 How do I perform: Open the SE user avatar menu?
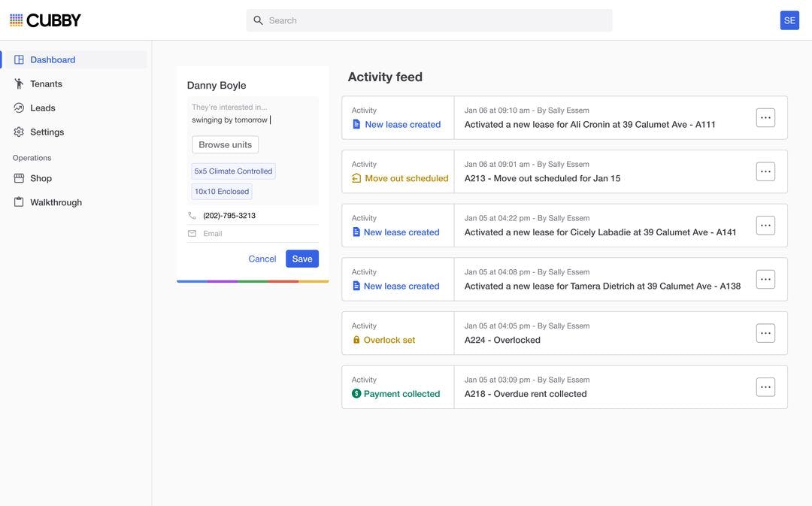789,20
